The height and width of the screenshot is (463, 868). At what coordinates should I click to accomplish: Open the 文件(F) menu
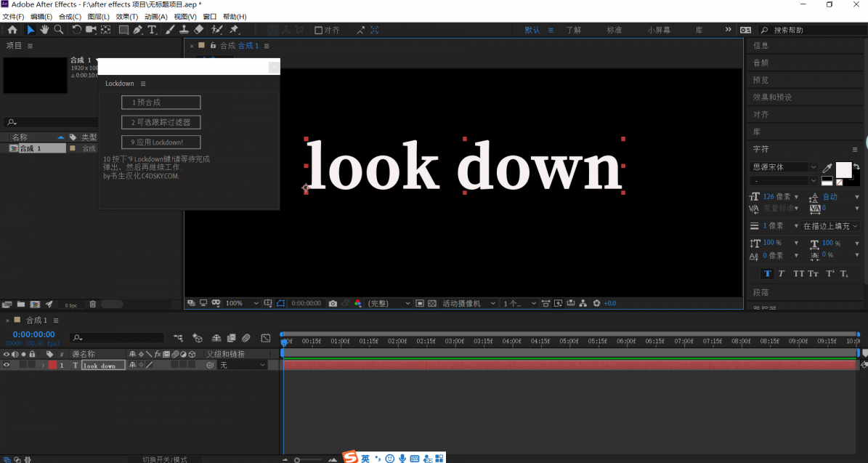(13, 17)
